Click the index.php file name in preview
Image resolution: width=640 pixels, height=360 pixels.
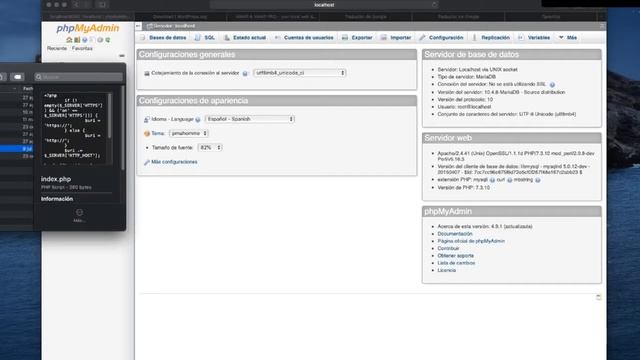point(56,179)
